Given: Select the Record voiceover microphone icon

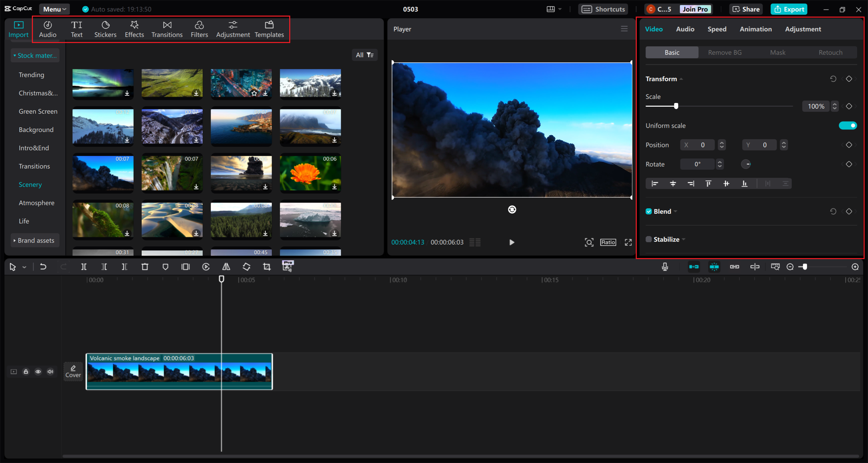Looking at the screenshot, I should click(x=665, y=267).
